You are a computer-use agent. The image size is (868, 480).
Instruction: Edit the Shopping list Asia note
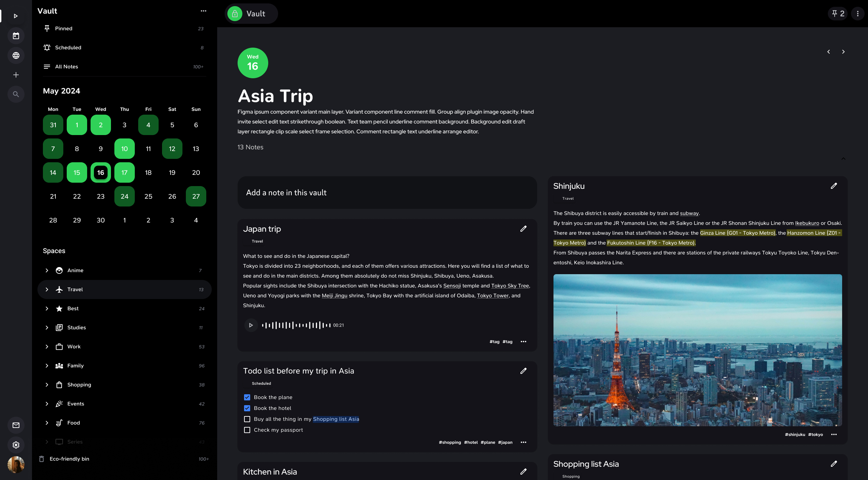point(834,464)
